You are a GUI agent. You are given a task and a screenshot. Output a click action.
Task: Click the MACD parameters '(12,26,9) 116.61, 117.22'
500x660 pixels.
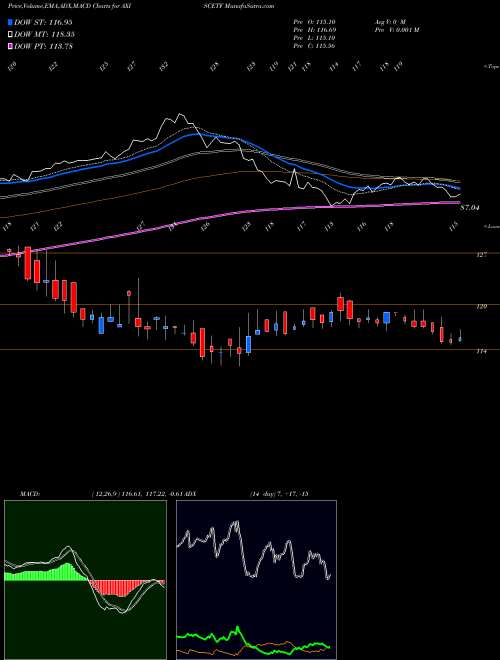pos(128,493)
